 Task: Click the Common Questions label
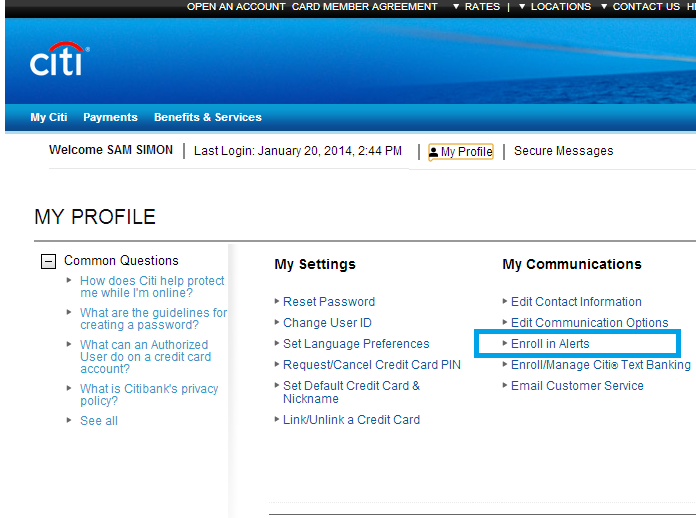pyautogui.click(x=121, y=261)
